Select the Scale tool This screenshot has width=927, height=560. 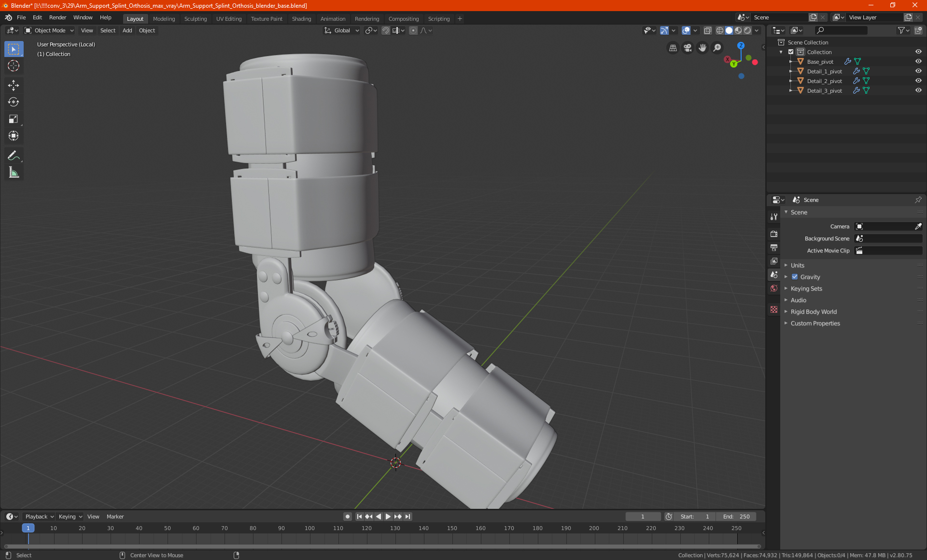[x=14, y=119]
